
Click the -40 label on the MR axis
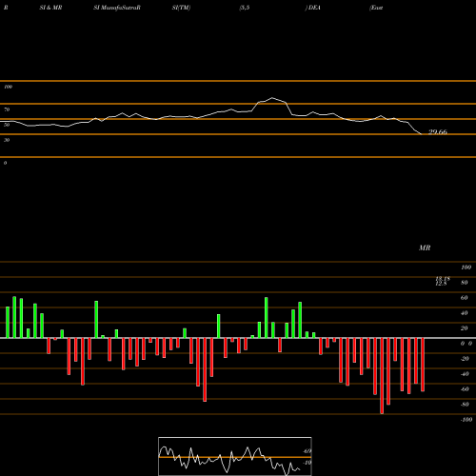tap(465, 374)
